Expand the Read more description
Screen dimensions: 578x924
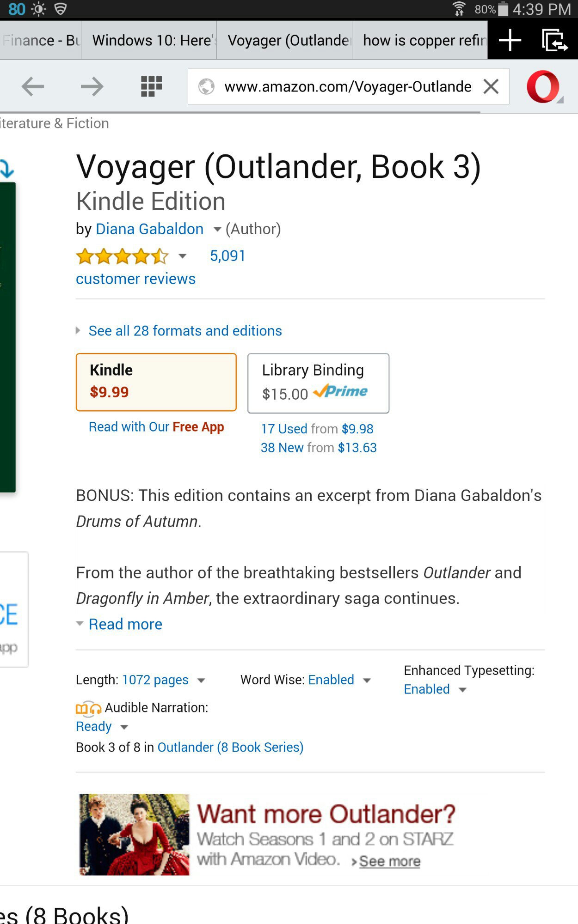(125, 624)
